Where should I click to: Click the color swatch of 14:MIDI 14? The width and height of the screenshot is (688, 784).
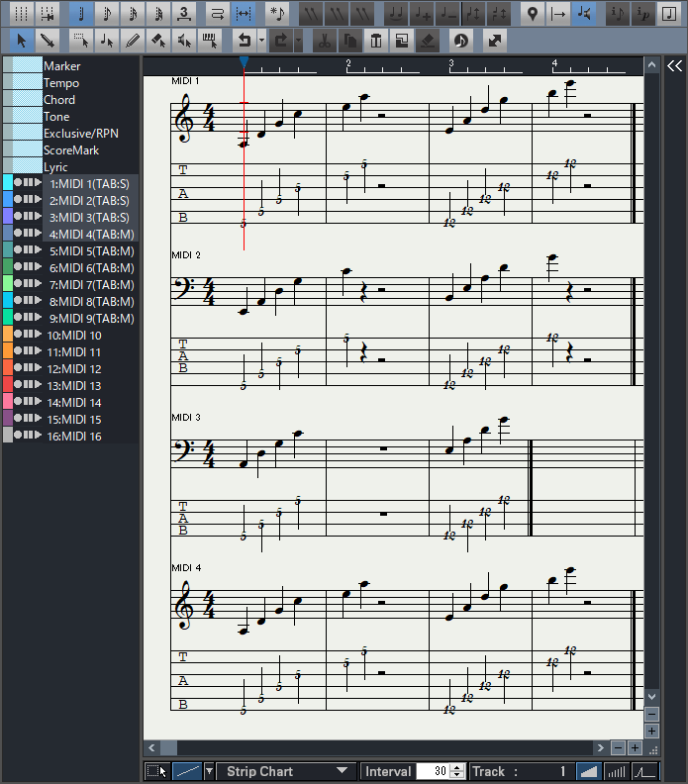point(7,402)
